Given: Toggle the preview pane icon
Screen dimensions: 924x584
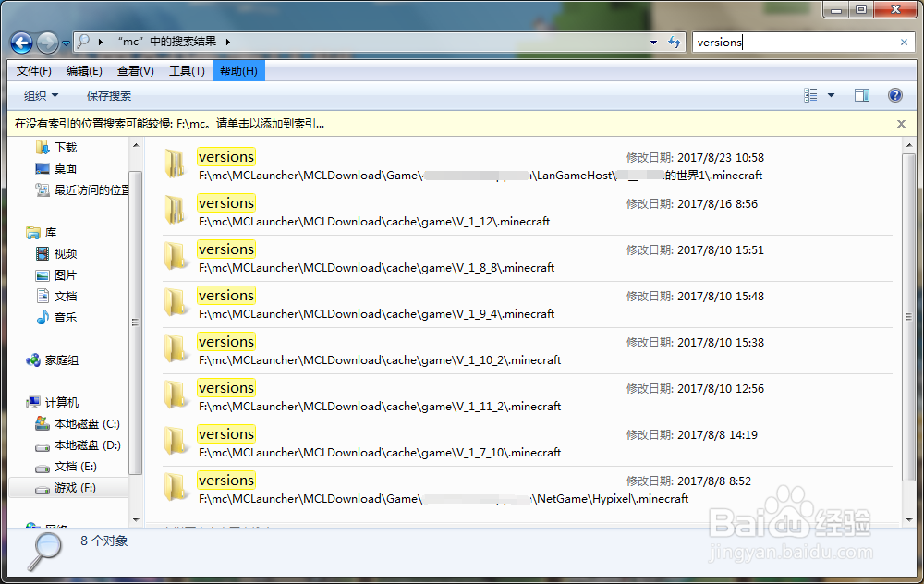Looking at the screenshot, I should point(862,95).
